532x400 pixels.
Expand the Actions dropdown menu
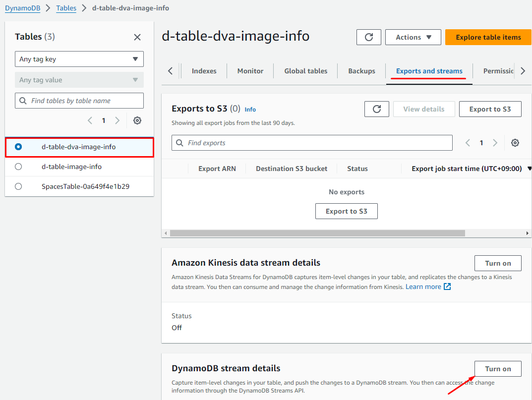413,37
